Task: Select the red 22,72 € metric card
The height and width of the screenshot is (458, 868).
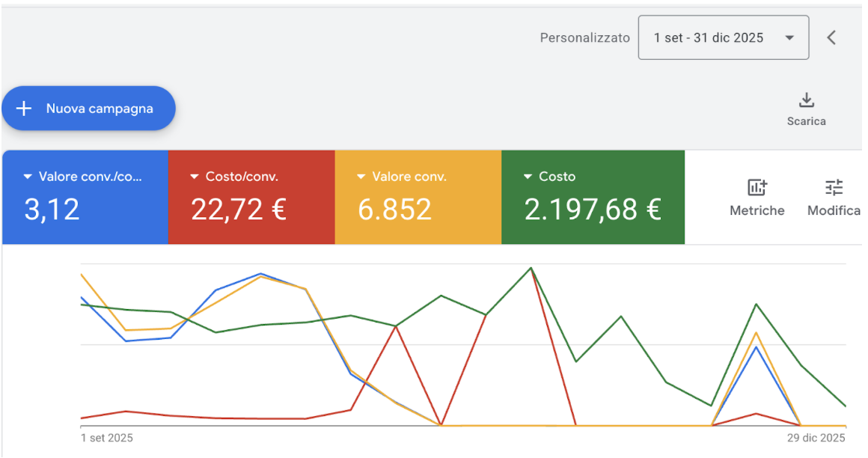Action: pyautogui.click(x=251, y=197)
